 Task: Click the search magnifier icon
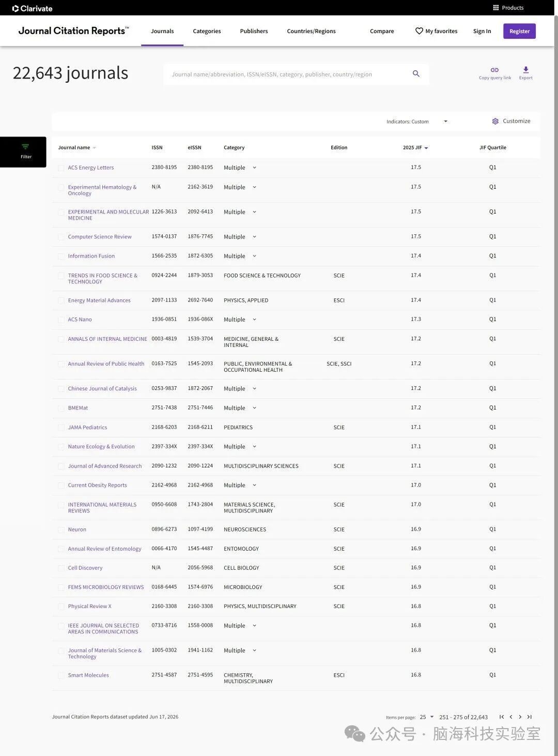coord(416,74)
